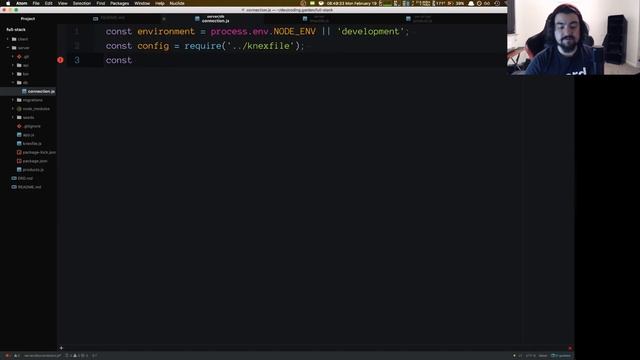Open the Find menu

100,3
